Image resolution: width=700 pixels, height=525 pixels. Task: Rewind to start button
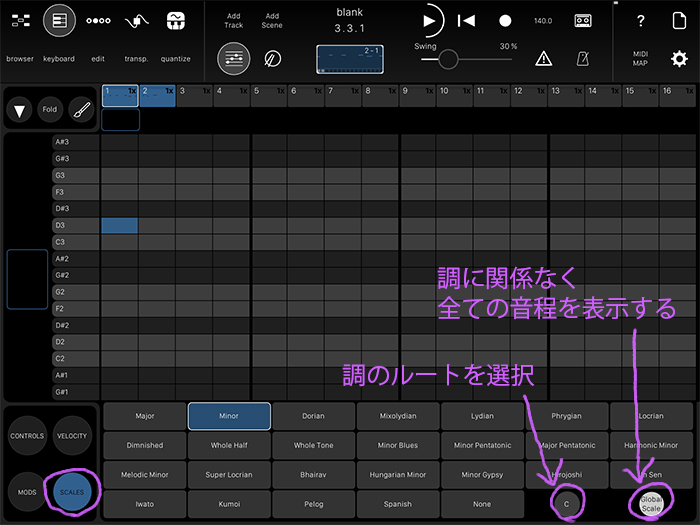point(466,21)
